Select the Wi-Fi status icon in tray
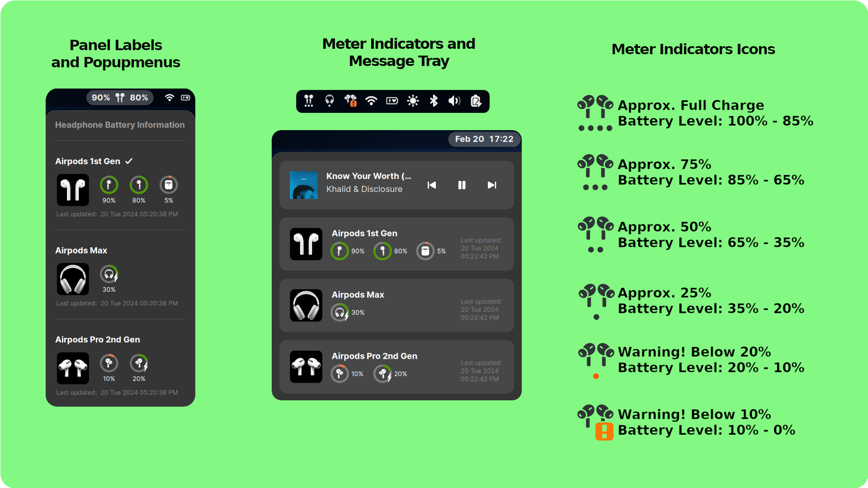868x488 pixels. point(372,101)
